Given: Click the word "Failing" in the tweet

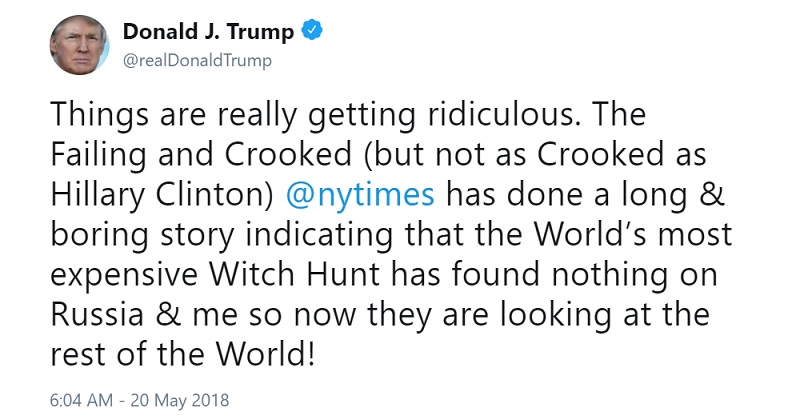Looking at the screenshot, I should [98, 155].
